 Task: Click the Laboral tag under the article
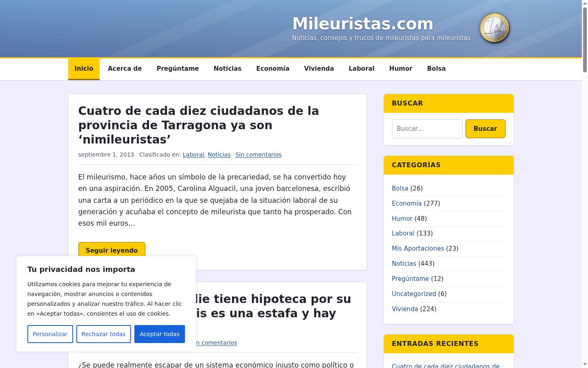click(x=193, y=155)
